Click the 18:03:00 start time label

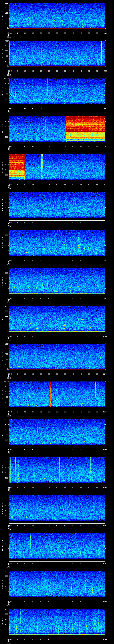(9, 109)
